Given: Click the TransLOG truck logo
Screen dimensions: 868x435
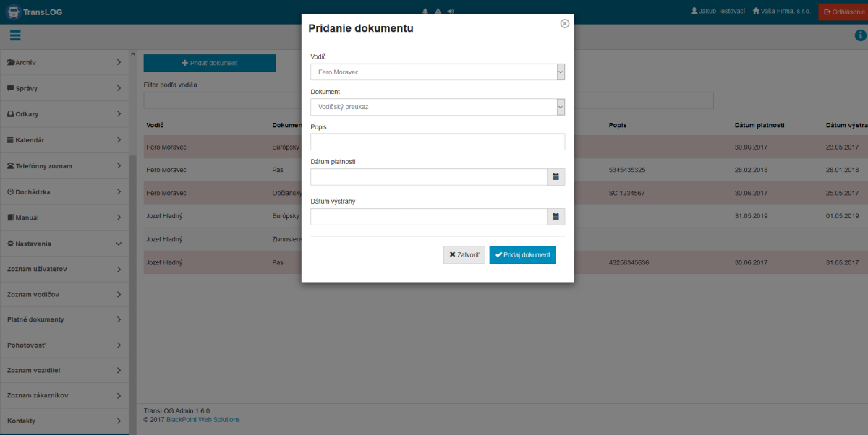Looking at the screenshot, I should [13, 12].
